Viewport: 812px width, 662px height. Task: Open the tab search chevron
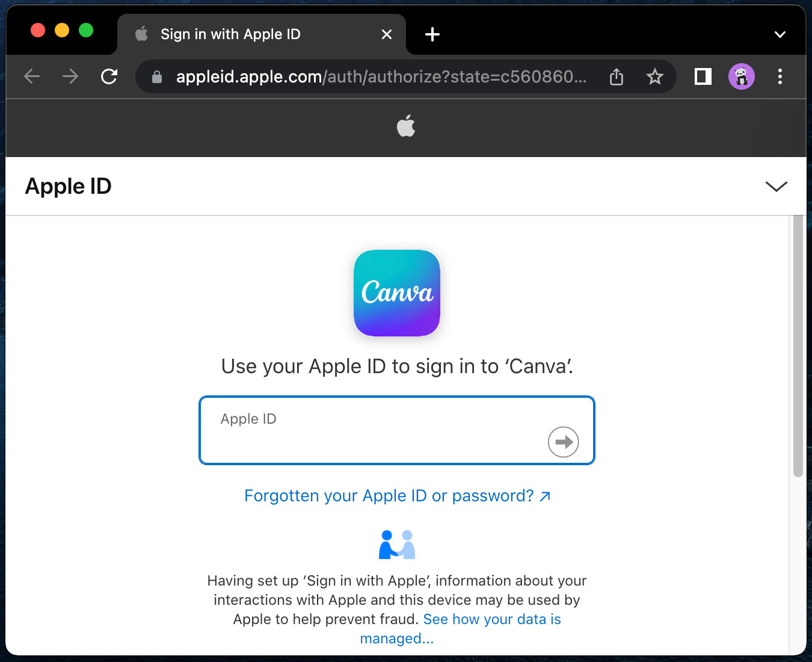coord(780,34)
